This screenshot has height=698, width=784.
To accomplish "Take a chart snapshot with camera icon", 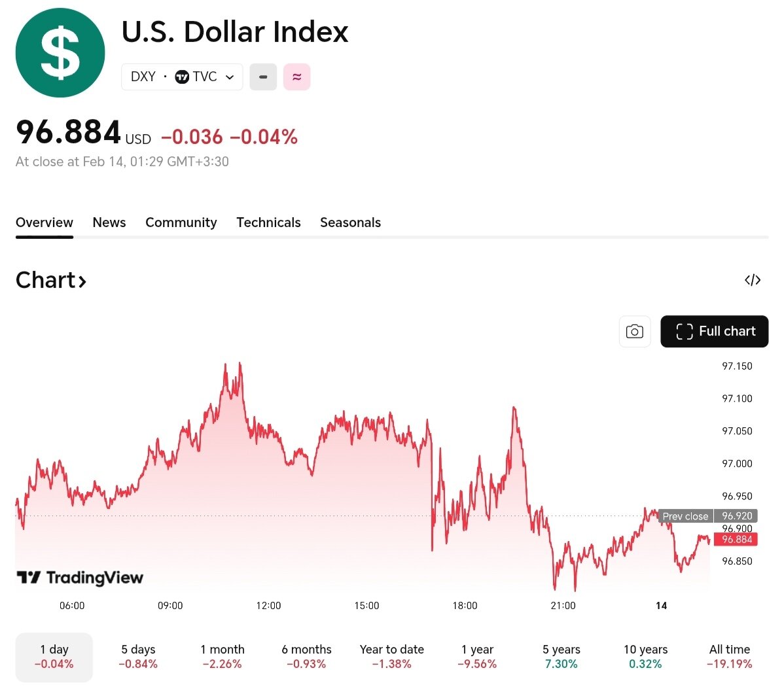I will pos(634,332).
